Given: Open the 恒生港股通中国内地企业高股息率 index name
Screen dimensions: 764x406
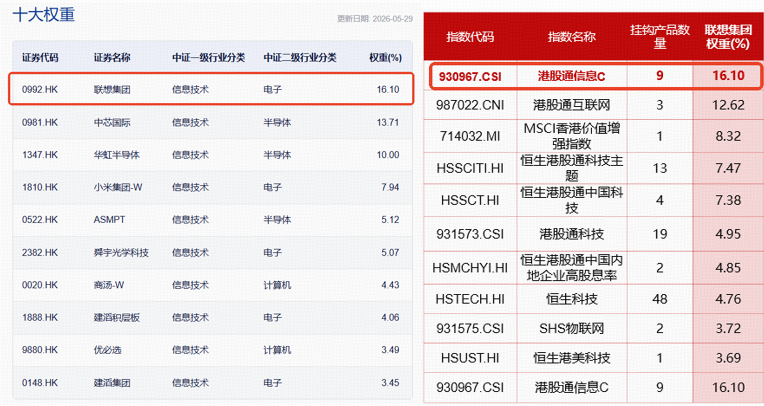Looking at the screenshot, I should pyautogui.click(x=572, y=268).
